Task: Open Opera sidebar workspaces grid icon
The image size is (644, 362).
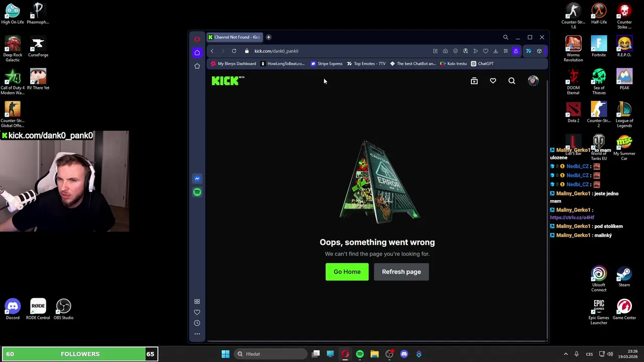Action: (197, 302)
